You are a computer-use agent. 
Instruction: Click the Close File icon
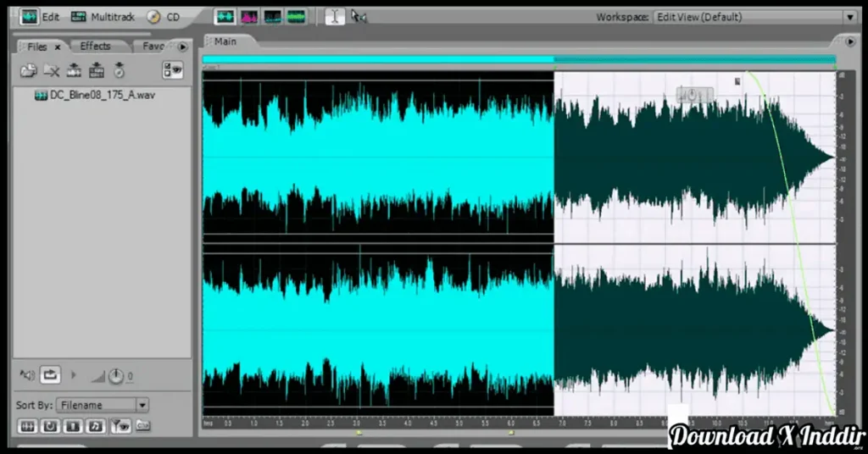(x=52, y=70)
